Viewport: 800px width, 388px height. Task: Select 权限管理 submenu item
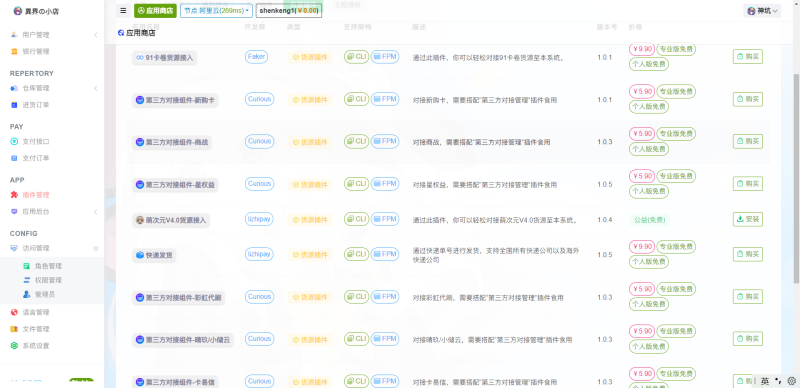coord(48,280)
